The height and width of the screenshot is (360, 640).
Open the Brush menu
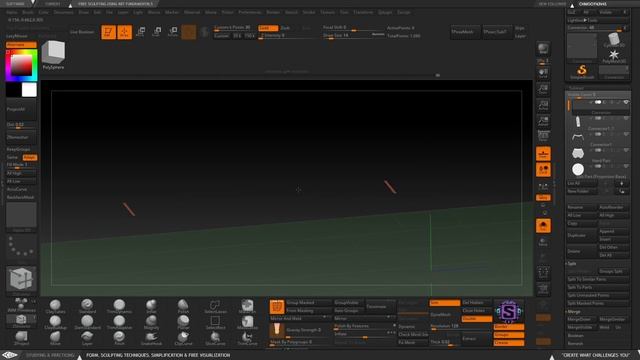tap(28, 12)
